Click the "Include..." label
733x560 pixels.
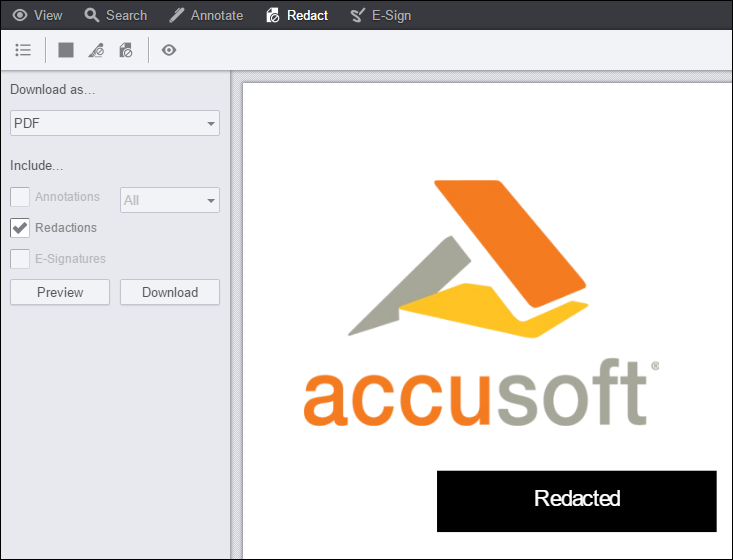(x=36, y=165)
